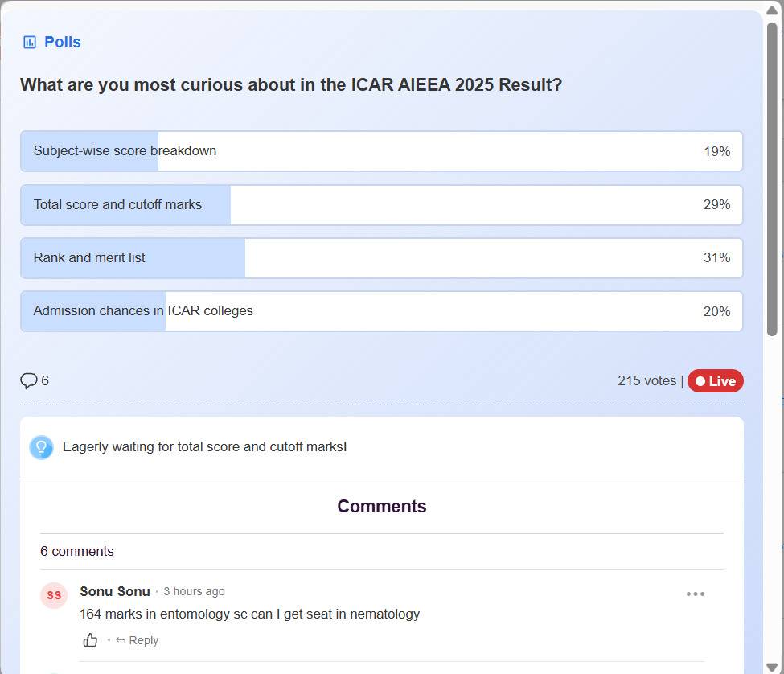The height and width of the screenshot is (674, 784).
Task: Select Total score and cutoff marks option
Action: [x=381, y=205]
